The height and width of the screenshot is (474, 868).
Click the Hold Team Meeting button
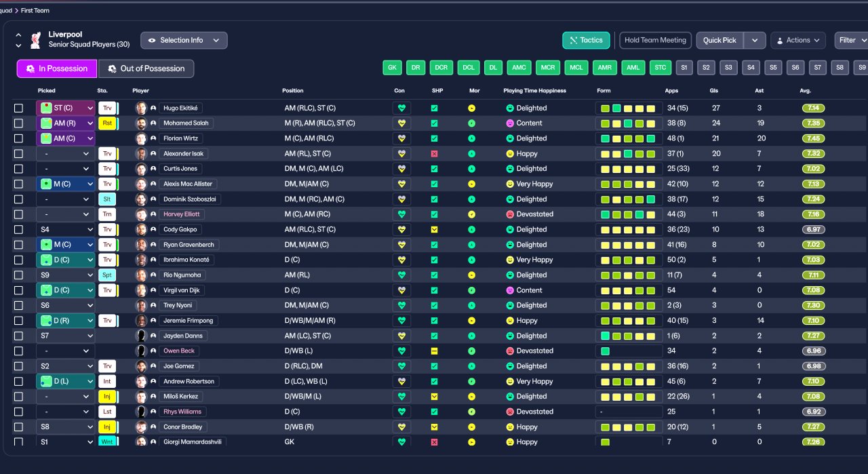pos(655,40)
